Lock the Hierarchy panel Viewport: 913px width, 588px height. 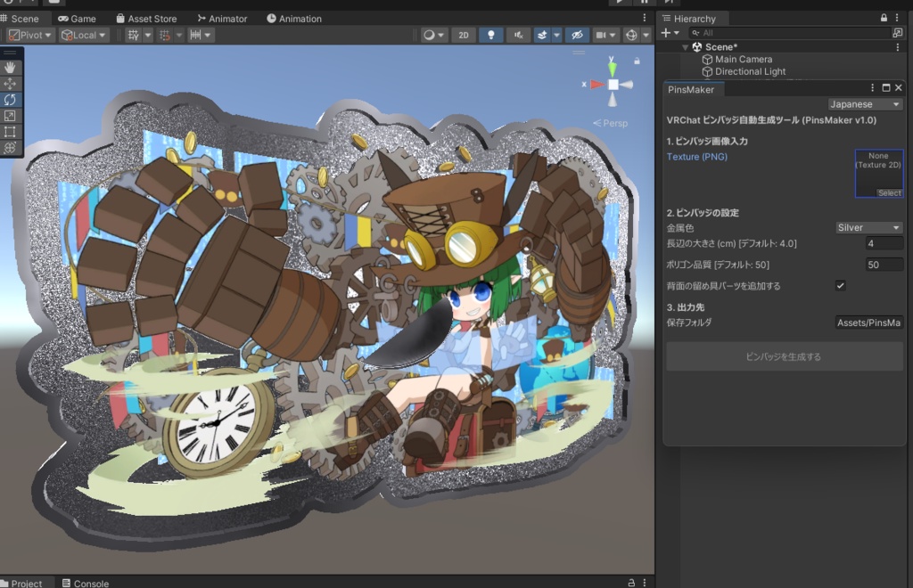tap(884, 18)
